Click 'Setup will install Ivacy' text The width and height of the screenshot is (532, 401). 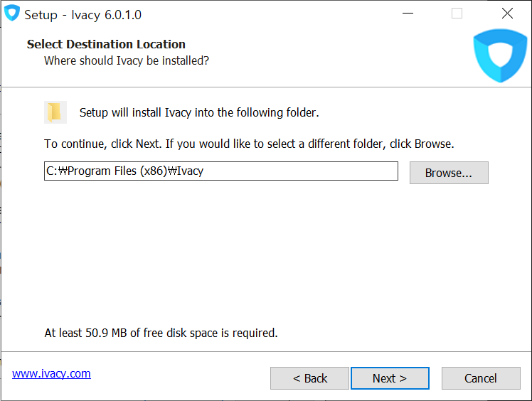pos(199,112)
